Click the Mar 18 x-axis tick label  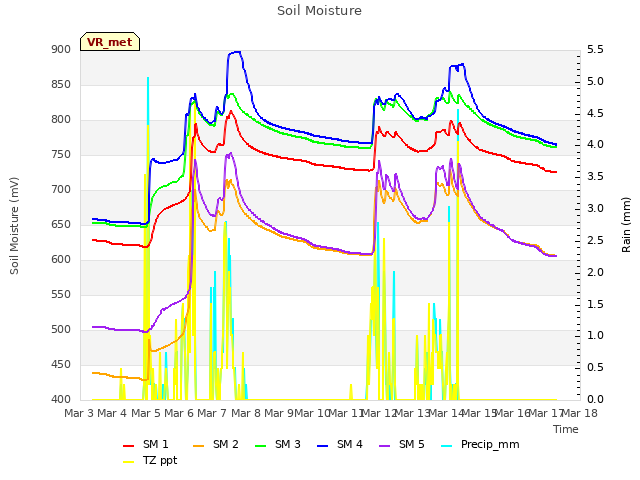[580, 413]
